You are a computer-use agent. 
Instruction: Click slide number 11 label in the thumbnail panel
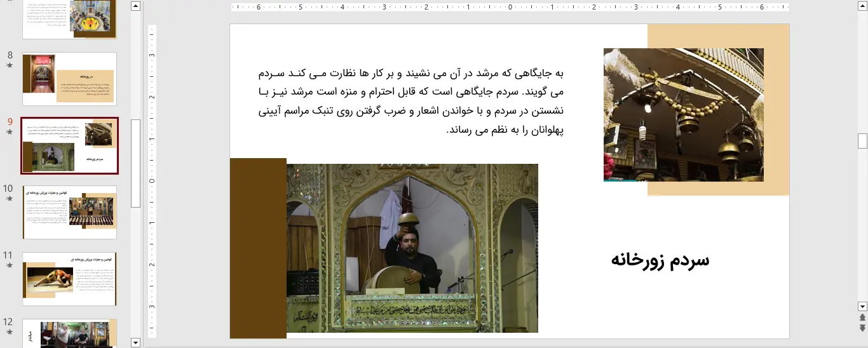coord(8,255)
